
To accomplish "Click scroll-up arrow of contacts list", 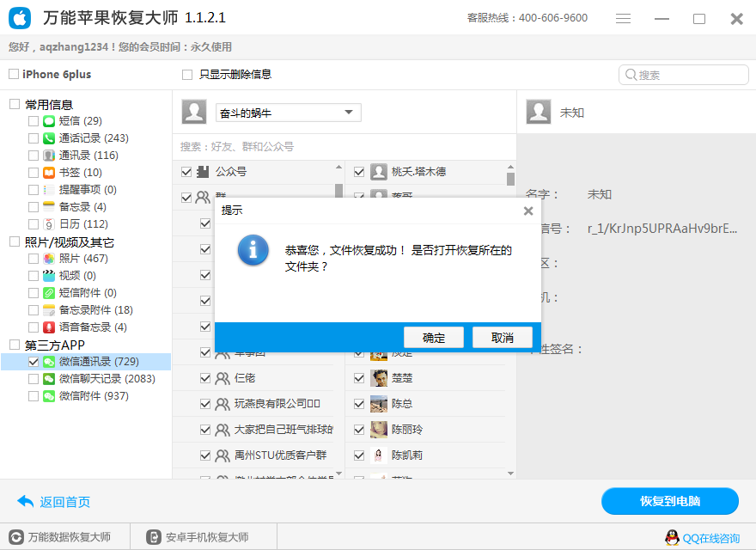I will click(510, 167).
